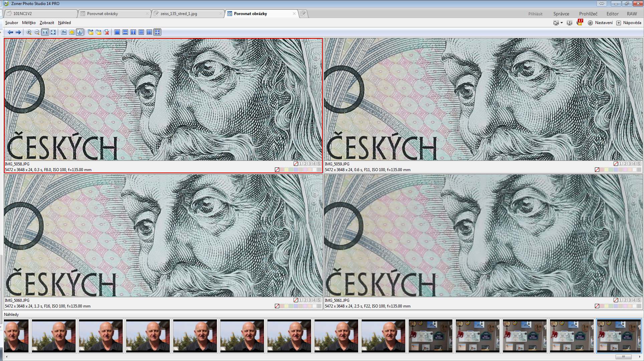644x361 pixels.
Task: Pick the red color label for IMG_5058.JPG
Action: pos(282,170)
